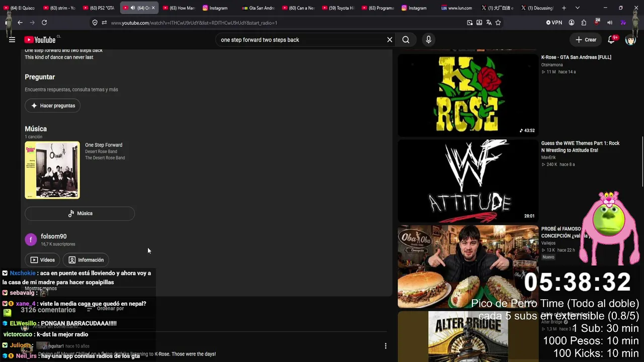Open the purple 7TV extension icon
644x362 pixels.
pos(623,23)
